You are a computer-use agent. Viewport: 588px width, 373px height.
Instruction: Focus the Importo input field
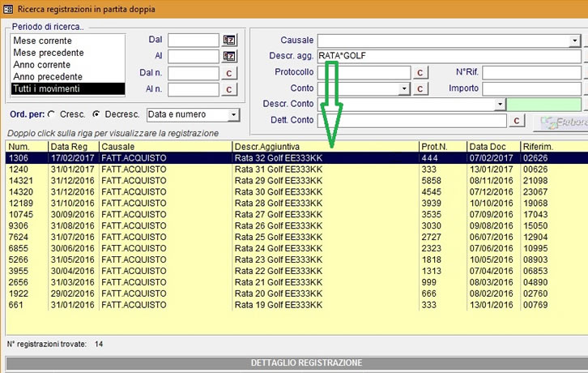(531, 89)
